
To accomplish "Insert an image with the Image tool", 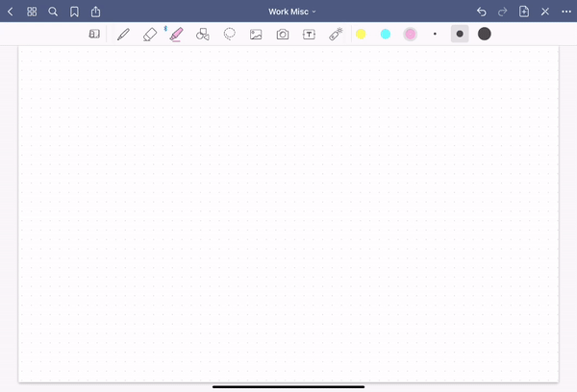I will [256, 34].
